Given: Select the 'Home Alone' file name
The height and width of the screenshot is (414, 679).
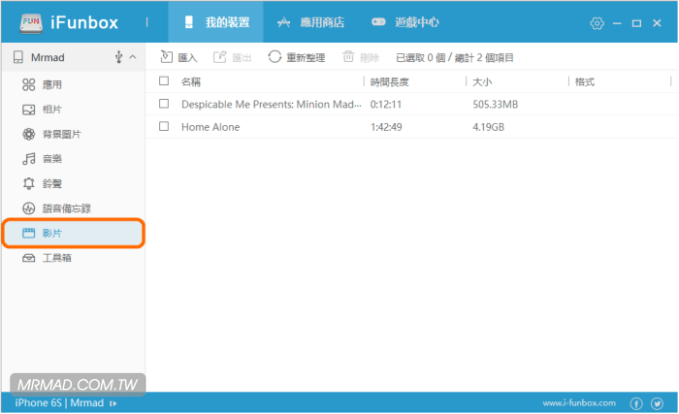Looking at the screenshot, I should point(210,127).
